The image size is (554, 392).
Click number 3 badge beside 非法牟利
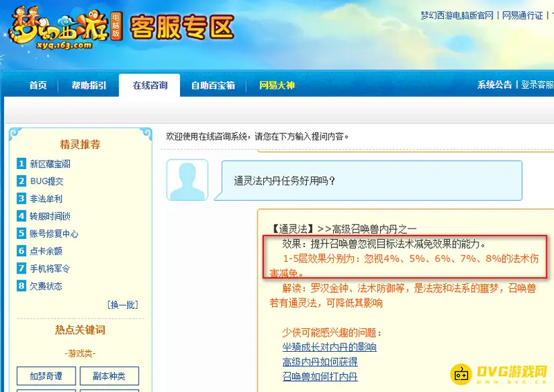click(21, 198)
